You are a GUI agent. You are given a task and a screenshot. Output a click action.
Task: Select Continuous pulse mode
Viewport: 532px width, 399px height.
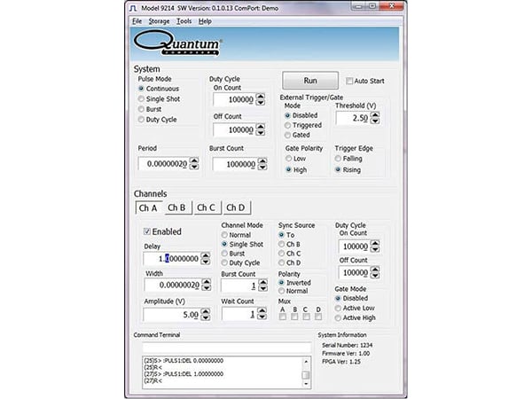pos(141,89)
